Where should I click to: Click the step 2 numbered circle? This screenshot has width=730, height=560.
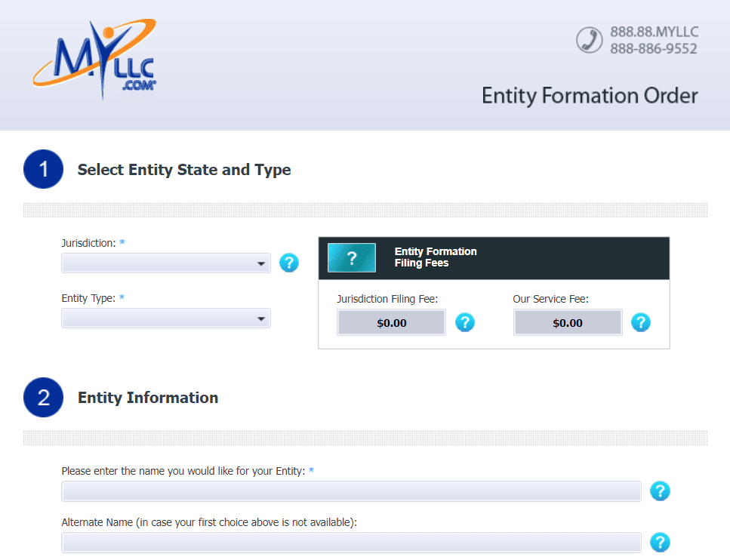(x=43, y=398)
